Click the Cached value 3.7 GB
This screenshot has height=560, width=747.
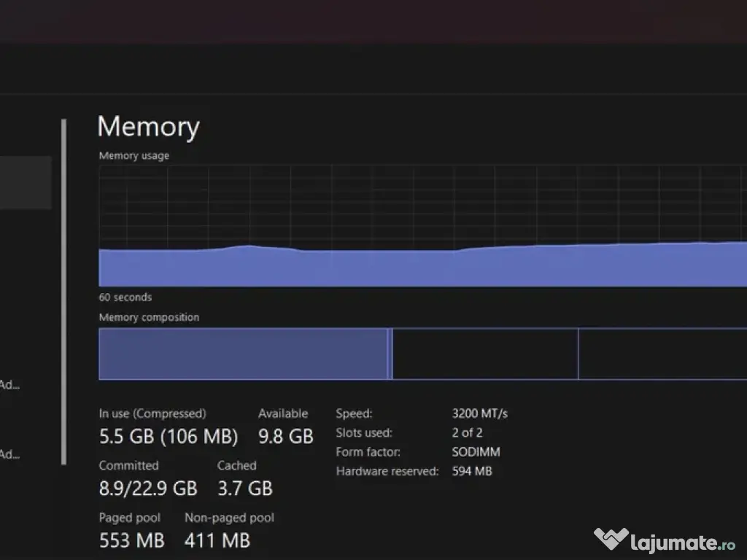(245, 489)
